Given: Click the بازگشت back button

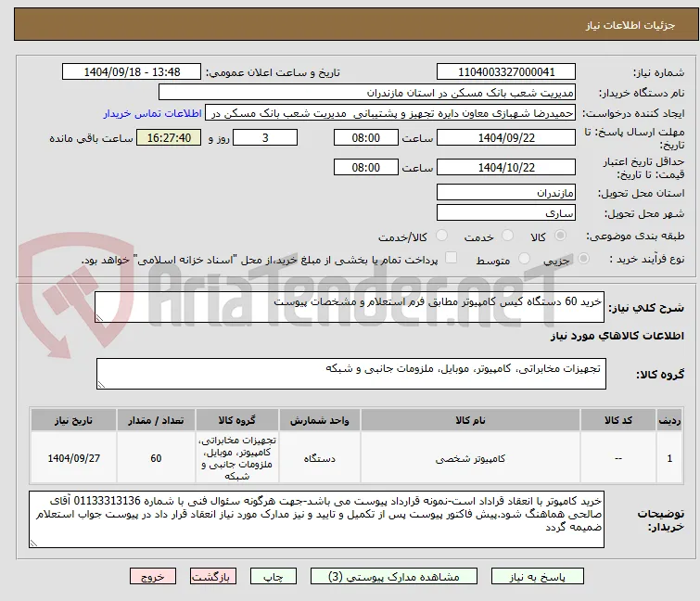Looking at the screenshot, I should (213, 577).
